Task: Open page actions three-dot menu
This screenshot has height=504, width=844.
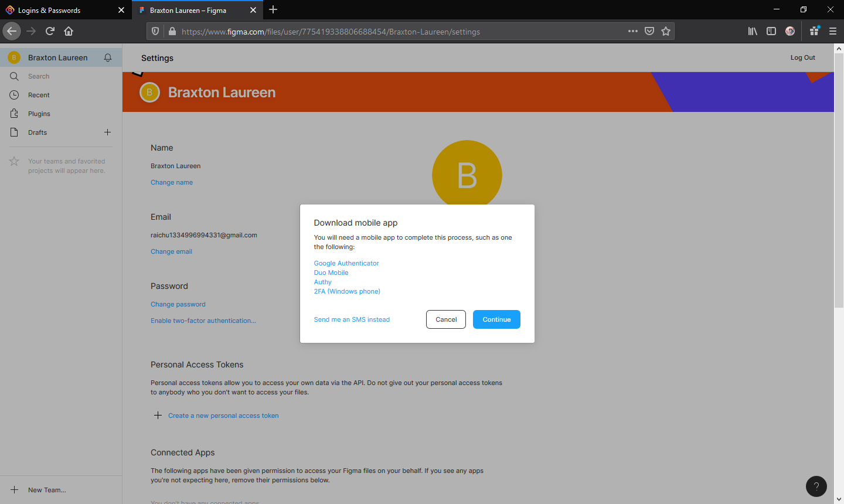Action: tap(632, 31)
